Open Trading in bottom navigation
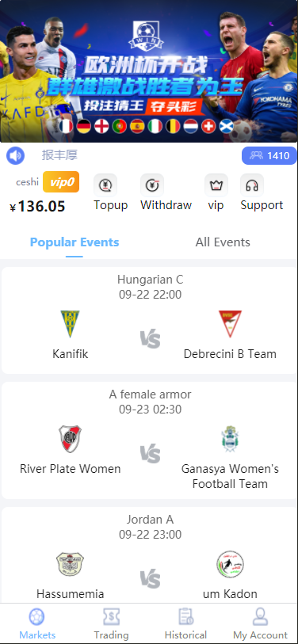 tap(112, 624)
